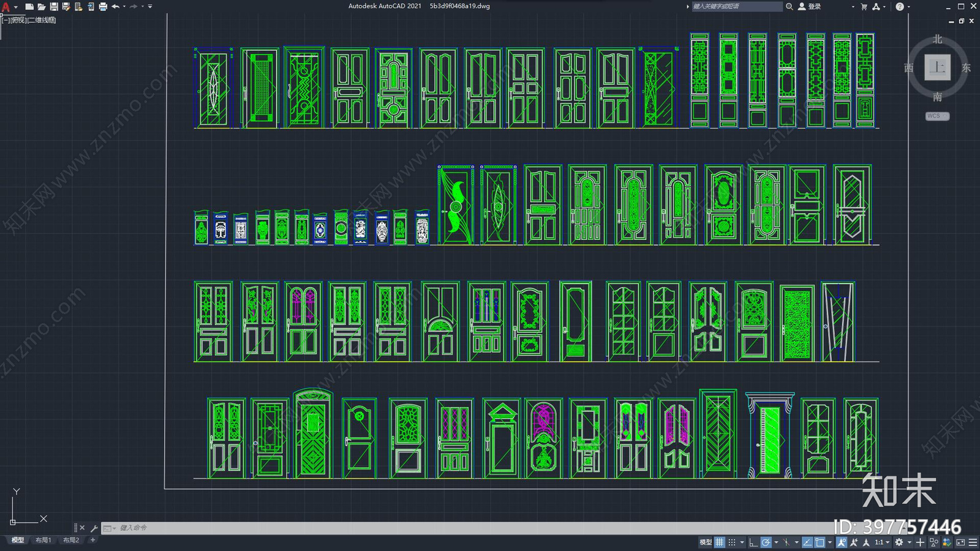The image size is (980, 551).
Task: Click Save to Web and Mobile icon
Action: tap(91, 7)
